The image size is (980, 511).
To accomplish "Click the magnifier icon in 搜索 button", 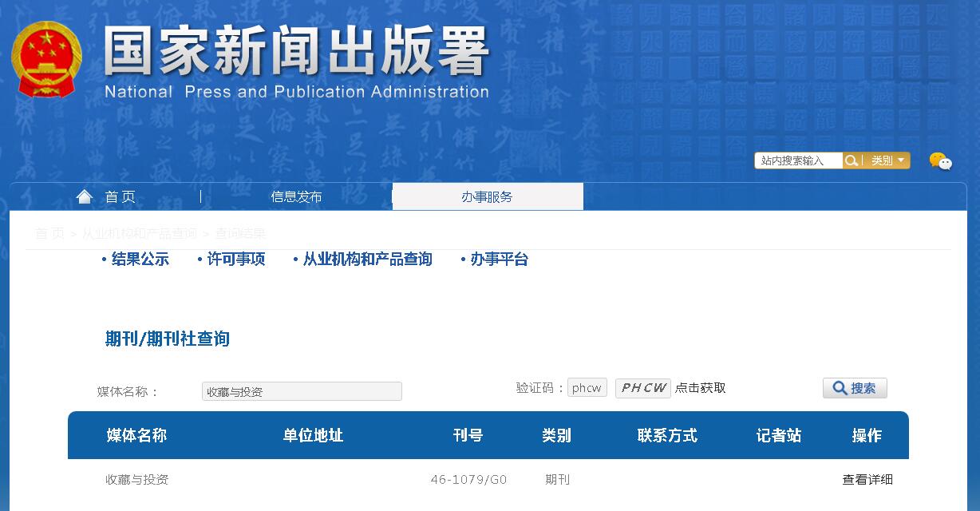I will click(x=839, y=388).
